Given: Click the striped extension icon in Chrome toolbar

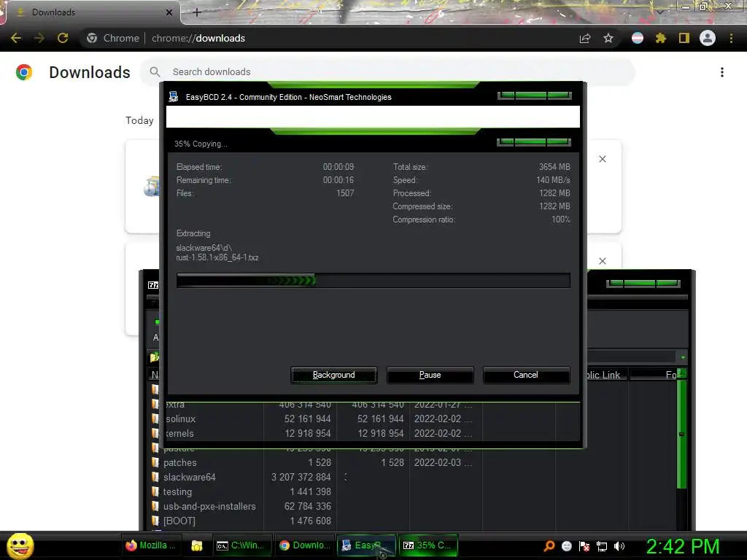Looking at the screenshot, I should 638,38.
